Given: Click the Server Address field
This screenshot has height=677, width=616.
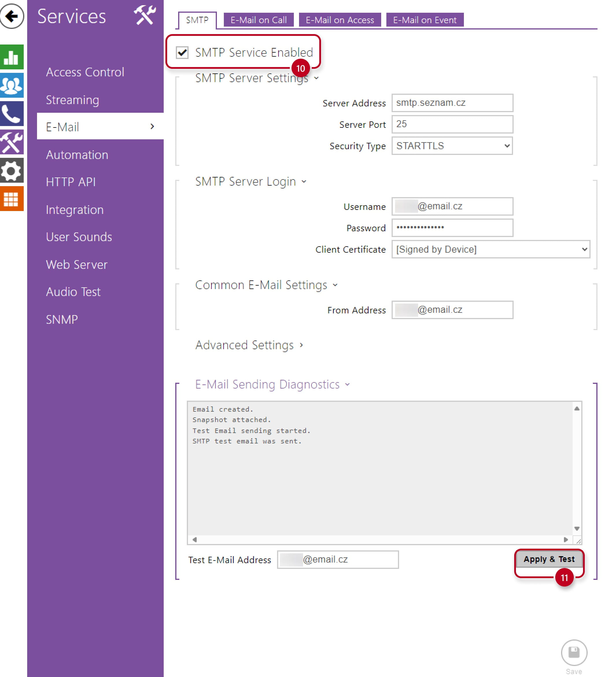Looking at the screenshot, I should pos(452,103).
